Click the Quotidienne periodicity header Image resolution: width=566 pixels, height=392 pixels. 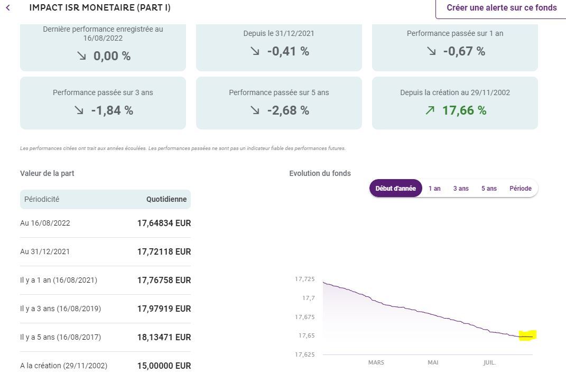point(166,200)
